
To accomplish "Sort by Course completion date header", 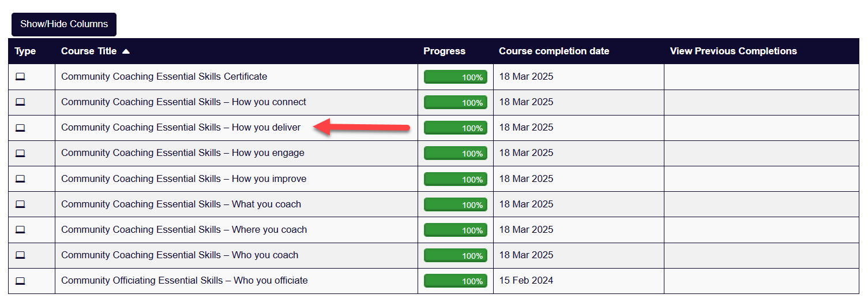I will [x=554, y=51].
